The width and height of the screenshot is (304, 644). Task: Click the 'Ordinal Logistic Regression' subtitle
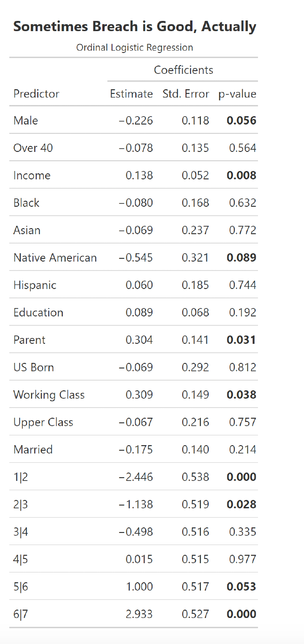tap(134, 47)
